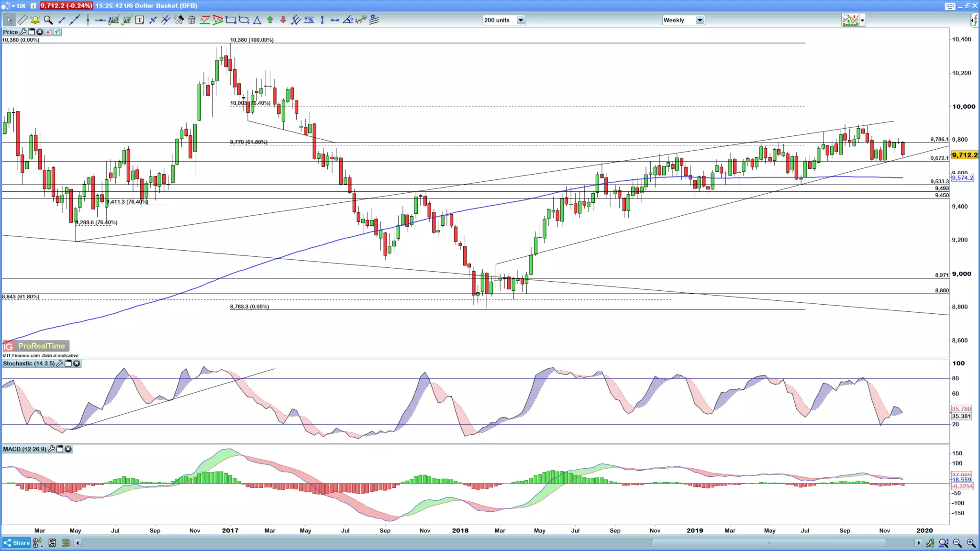Viewport: 980px width, 551px height.
Task: Click the yellow 9,712.2 price axis label
Action: pos(965,155)
